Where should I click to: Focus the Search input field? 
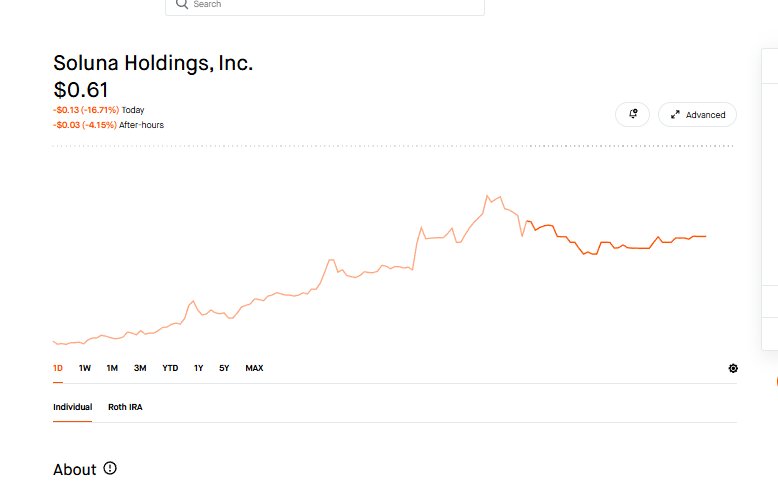click(325, 5)
